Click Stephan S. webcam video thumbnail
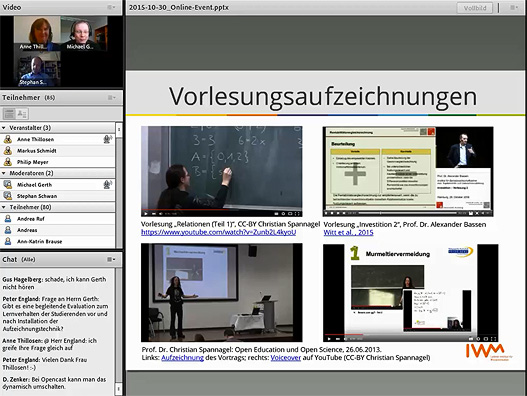The image size is (527, 396). click(x=37, y=69)
